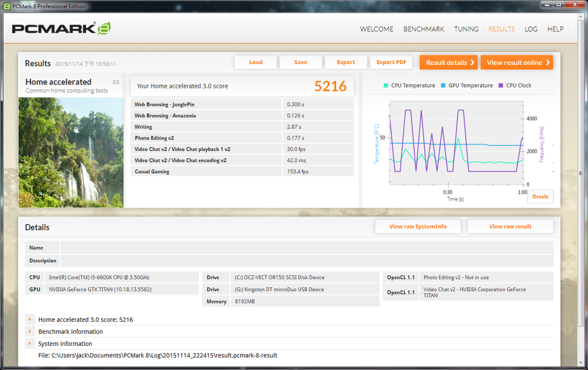Save the benchmark result
This screenshot has width=588, height=370.
pyautogui.click(x=300, y=63)
